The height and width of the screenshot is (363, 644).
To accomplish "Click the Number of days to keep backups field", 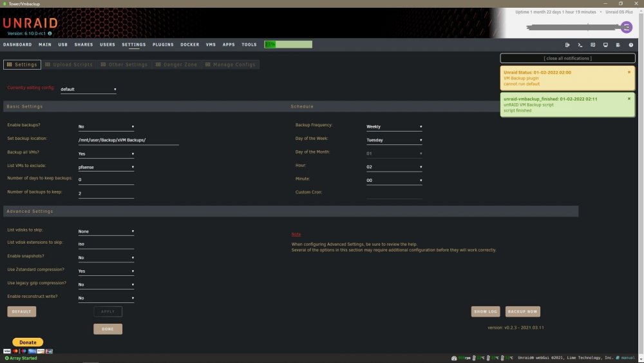I will pos(106,180).
